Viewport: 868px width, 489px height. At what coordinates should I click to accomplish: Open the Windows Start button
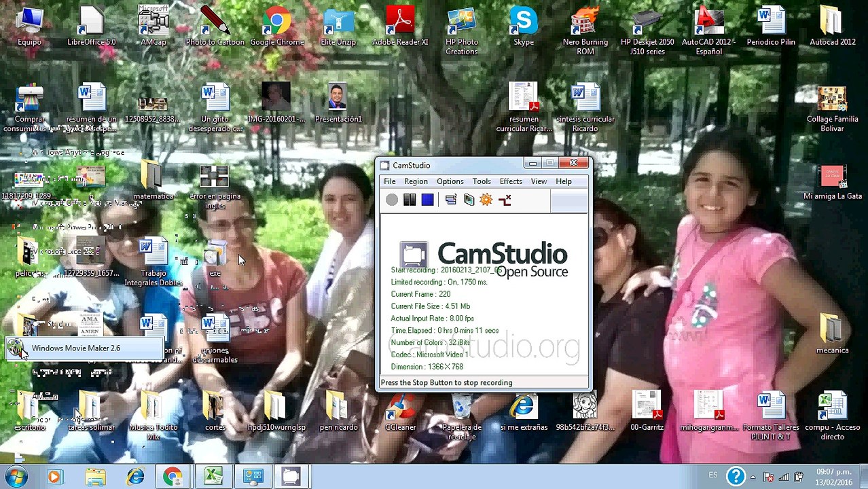(16, 477)
